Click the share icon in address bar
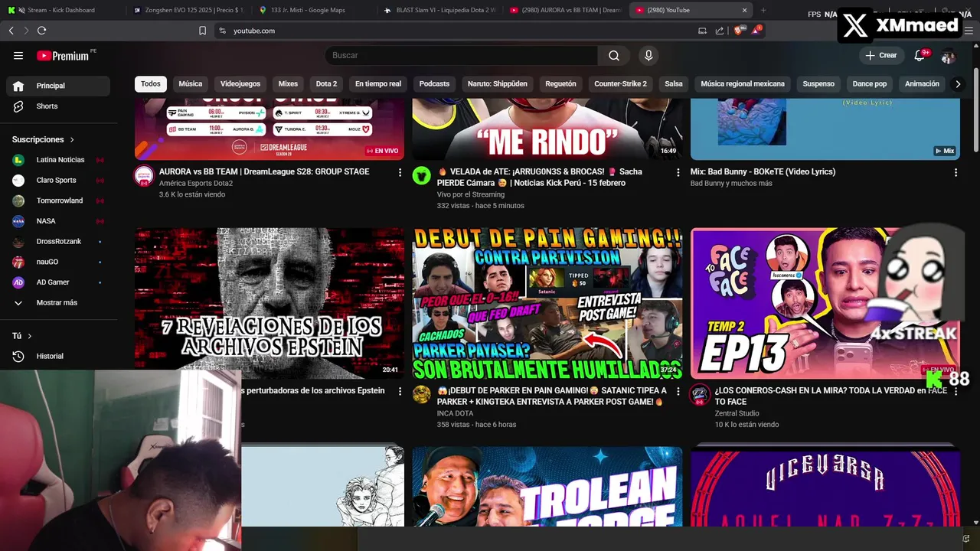 (x=720, y=31)
